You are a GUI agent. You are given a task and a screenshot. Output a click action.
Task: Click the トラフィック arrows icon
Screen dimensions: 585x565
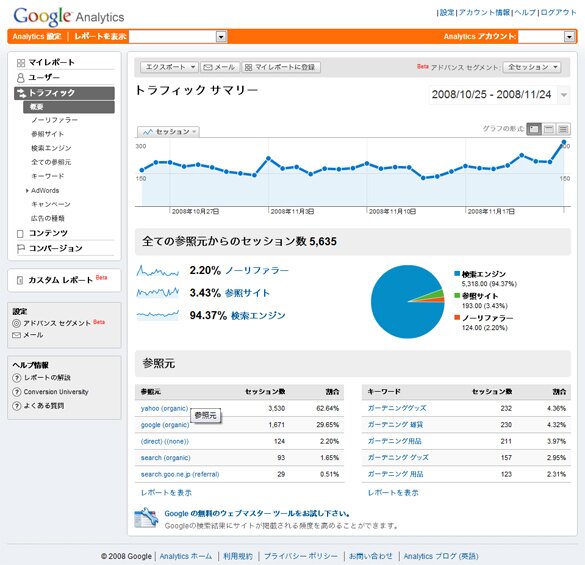click(x=21, y=93)
